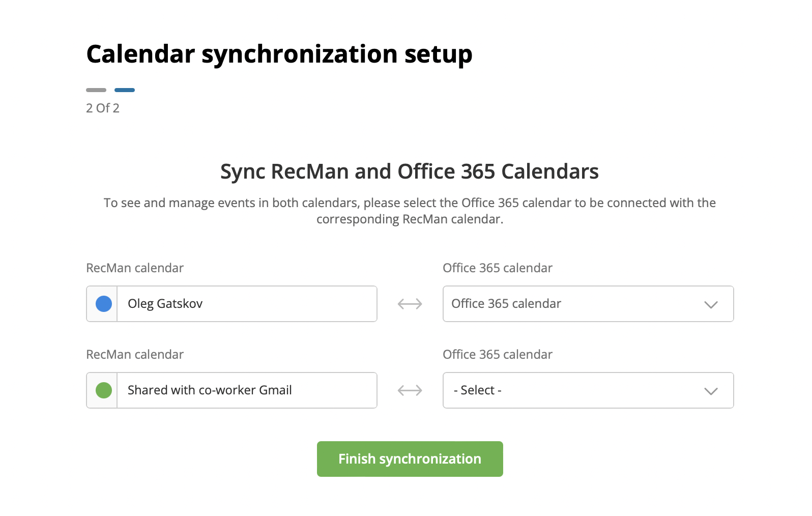Click the gray step-one progress indicator
The height and width of the screenshot is (516, 812).
coord(96,90)
